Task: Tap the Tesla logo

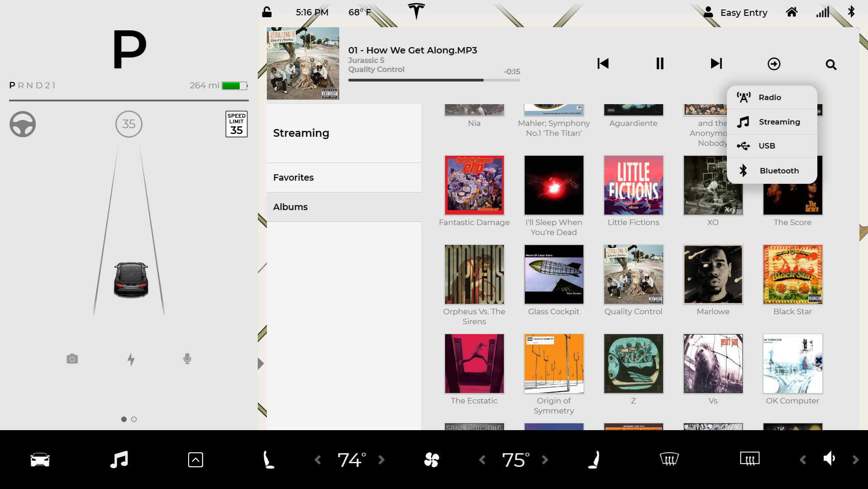Action: click(x=416, y=11)
